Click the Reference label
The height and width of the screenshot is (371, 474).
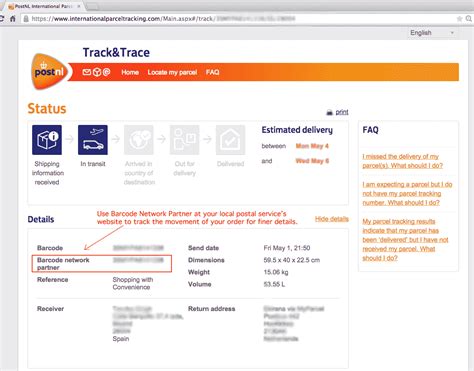[52, 280]
